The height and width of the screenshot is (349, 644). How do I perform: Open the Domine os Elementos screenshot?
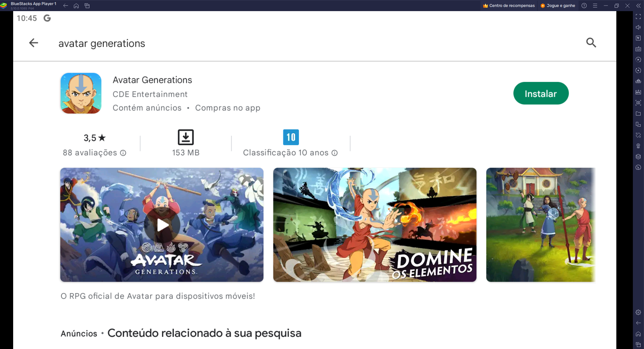pos(375,225)
